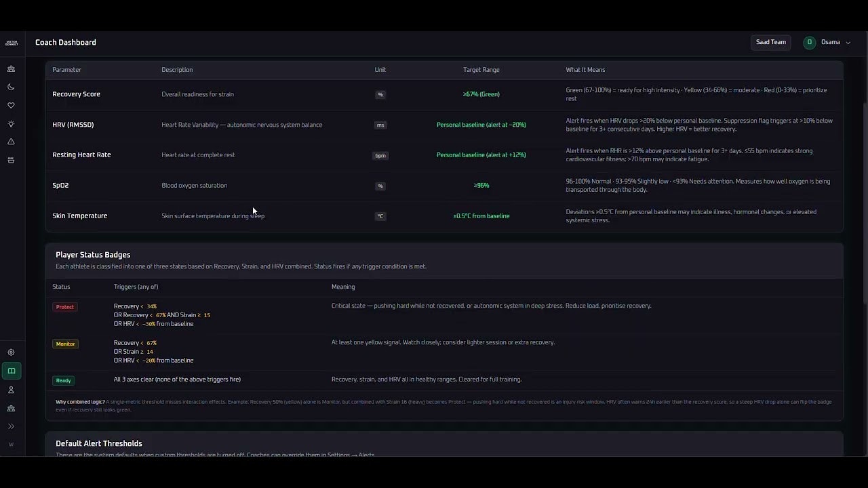Viewport: 868px width, 488px height.
Task: Click the Saad Team button
Action: (771, 42)
